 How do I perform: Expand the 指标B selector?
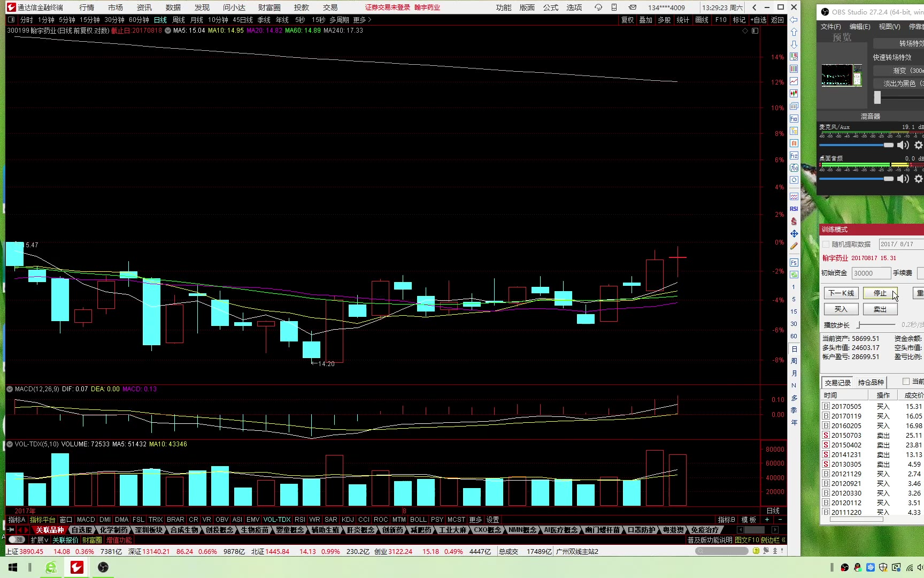click(x=727, y=520)
